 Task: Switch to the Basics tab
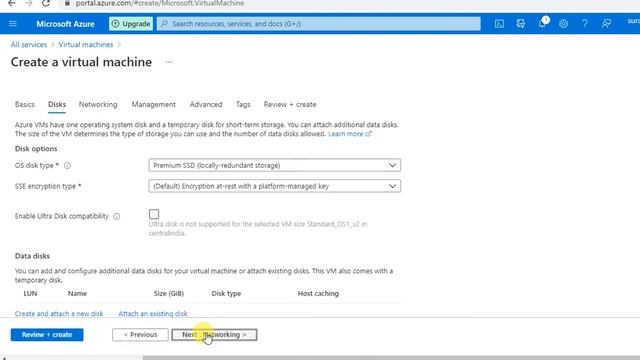[24, 104]
